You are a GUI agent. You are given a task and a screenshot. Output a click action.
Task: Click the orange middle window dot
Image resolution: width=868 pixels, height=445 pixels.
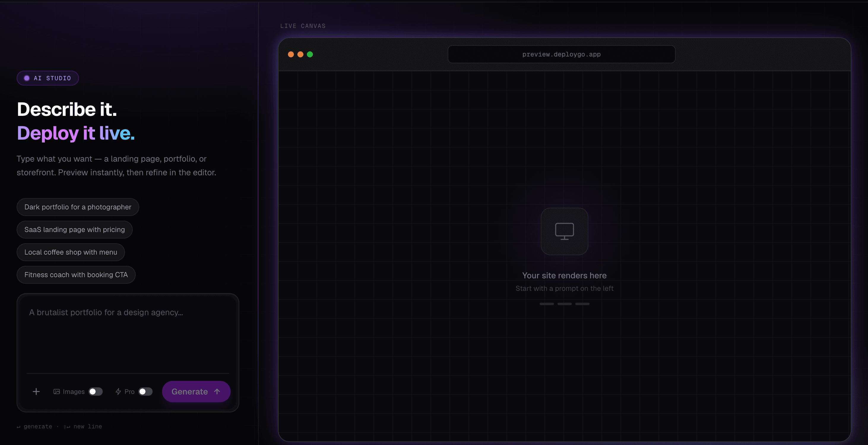[300, 54]
